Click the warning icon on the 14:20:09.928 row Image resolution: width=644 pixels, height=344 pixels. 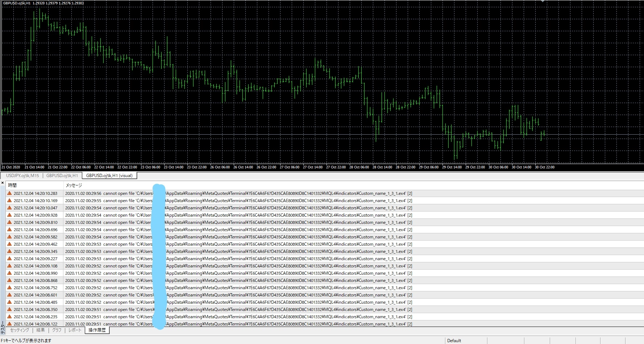[10, 215]
